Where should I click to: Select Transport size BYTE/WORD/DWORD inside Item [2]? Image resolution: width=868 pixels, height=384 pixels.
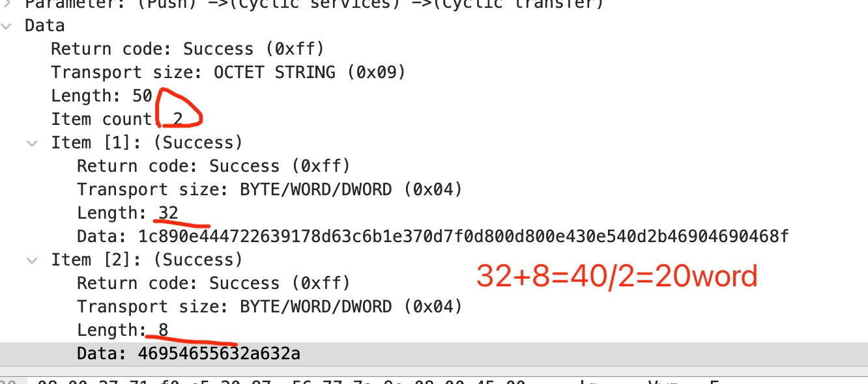[x=269, y=307]
